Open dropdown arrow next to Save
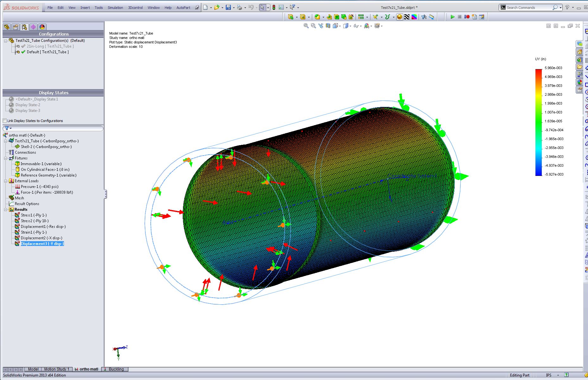 [234, 8]
